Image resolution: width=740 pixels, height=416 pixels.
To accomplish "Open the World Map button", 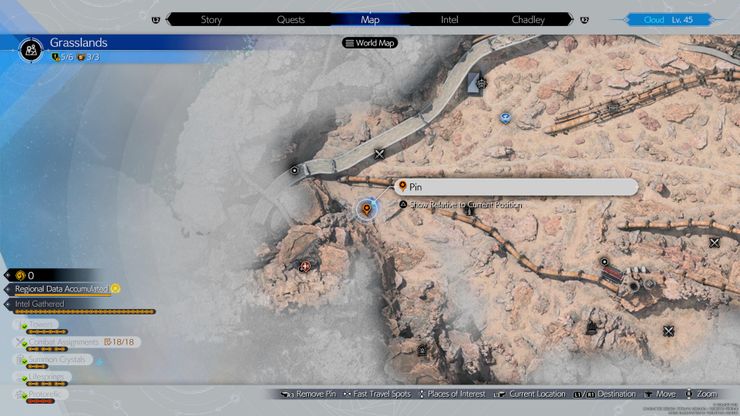I will tap(370, 43).
